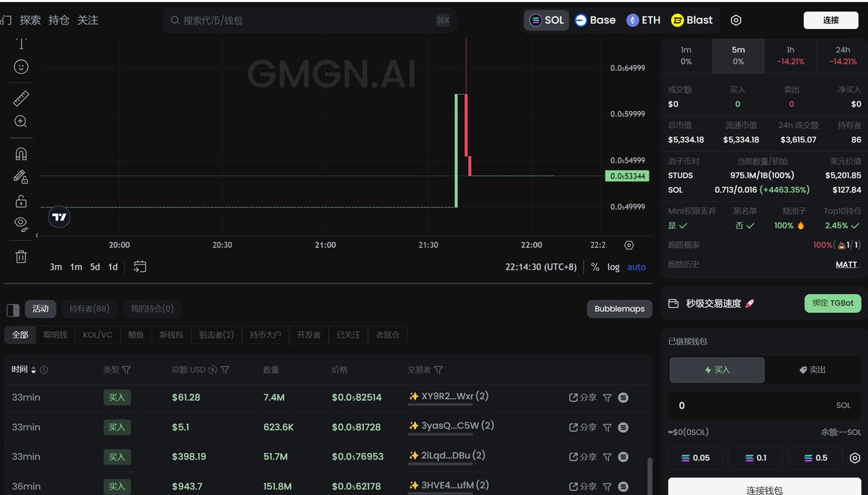The width and height of the screenshot is (868, 495).
Task: Open chart settings gear near time axis
Action: [x=629, y=245]
